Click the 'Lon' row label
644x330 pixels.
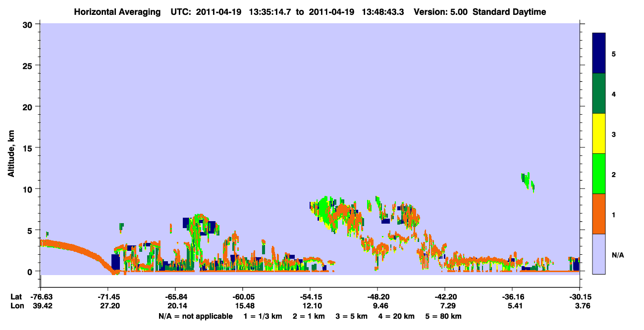(16, 306)
